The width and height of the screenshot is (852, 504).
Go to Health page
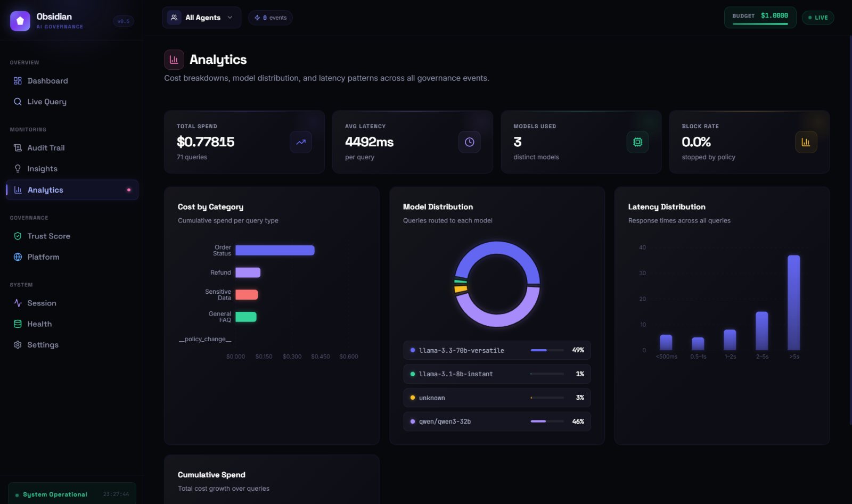(x=72, y=324)
